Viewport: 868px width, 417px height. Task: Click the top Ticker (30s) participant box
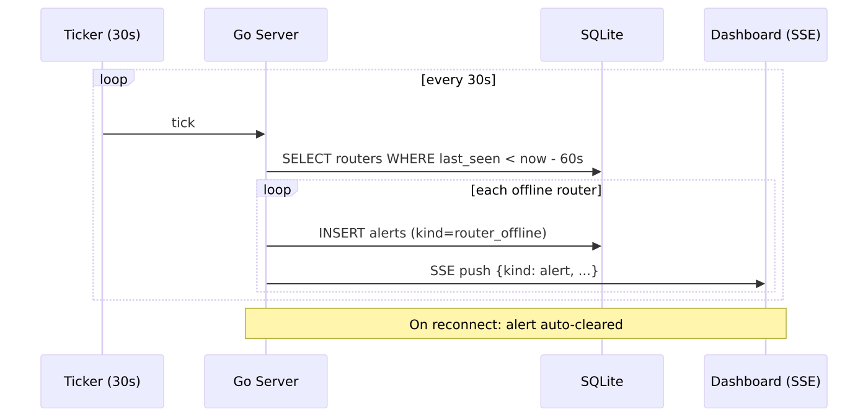(x=102, y=35)
